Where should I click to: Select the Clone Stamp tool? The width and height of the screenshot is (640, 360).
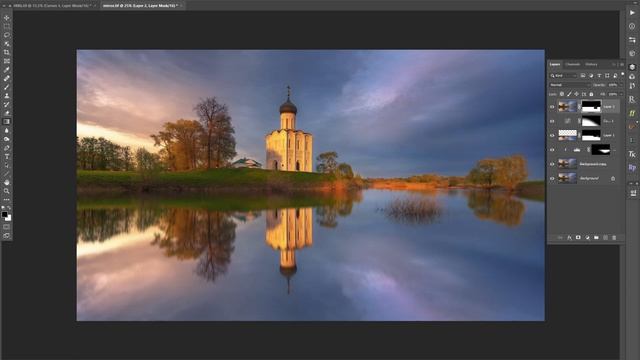pos(7,96)
